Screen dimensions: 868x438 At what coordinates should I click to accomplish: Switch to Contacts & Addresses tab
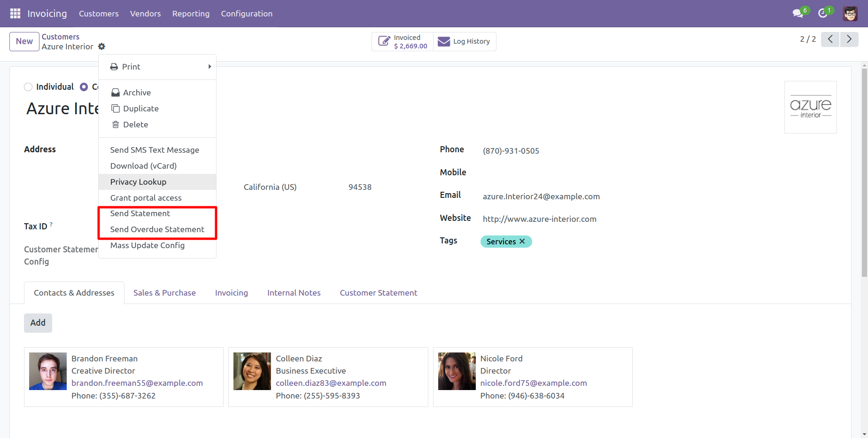pyautogui.click(x=74, y=293)
